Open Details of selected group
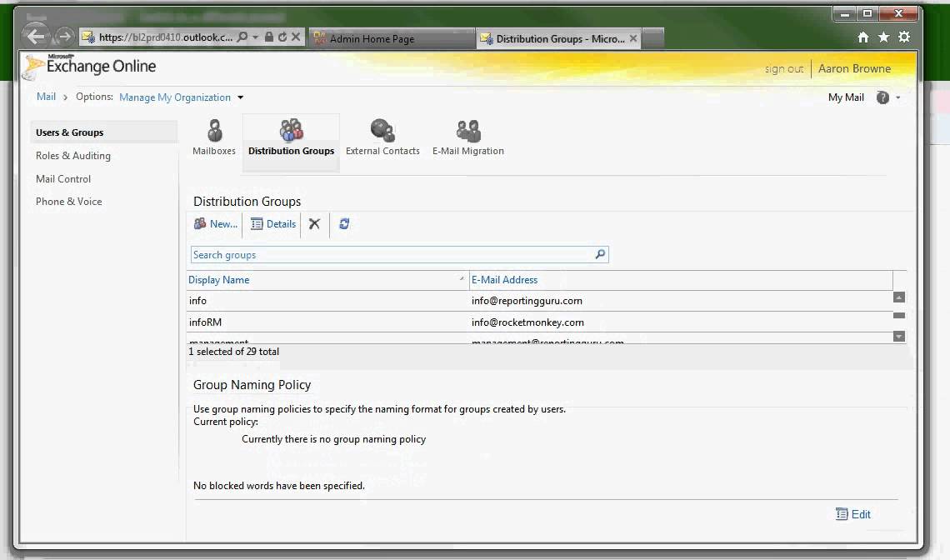The image size is (950, 560). pyautogui.click(x=273, y=224)
